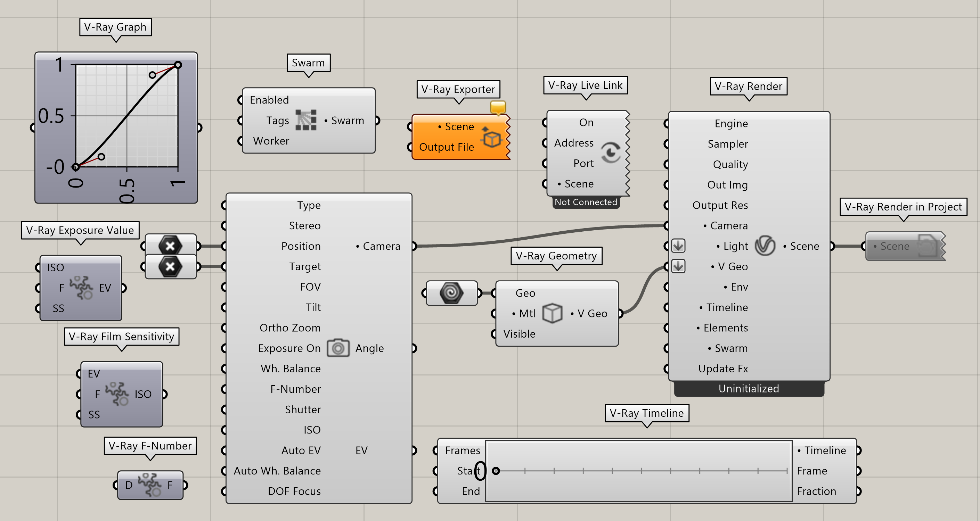Click the camera icon on the camera component
This screenshot has width=980, height=521.
click(338, 348)
